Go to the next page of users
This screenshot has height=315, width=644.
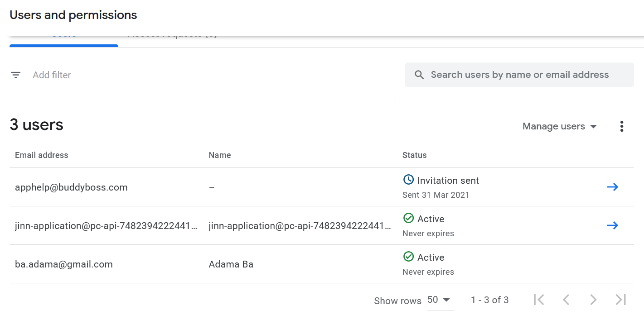click(593, 300)
